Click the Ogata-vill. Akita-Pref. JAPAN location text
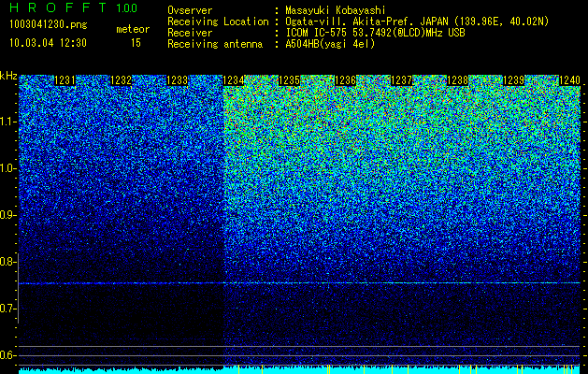The image size is (588, 374). coord(417,22)
